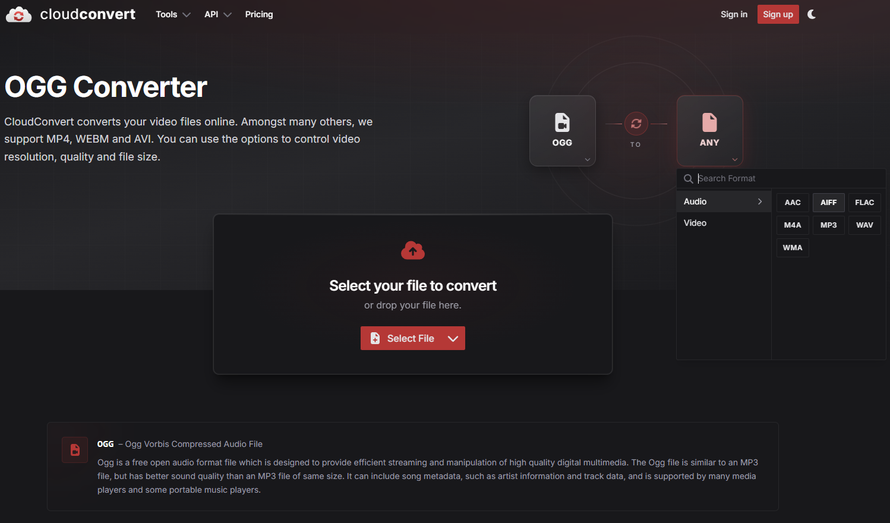This screenshot has width=890, height=523.
Task: Choose M4A as target format
Action: coord(792,225)
